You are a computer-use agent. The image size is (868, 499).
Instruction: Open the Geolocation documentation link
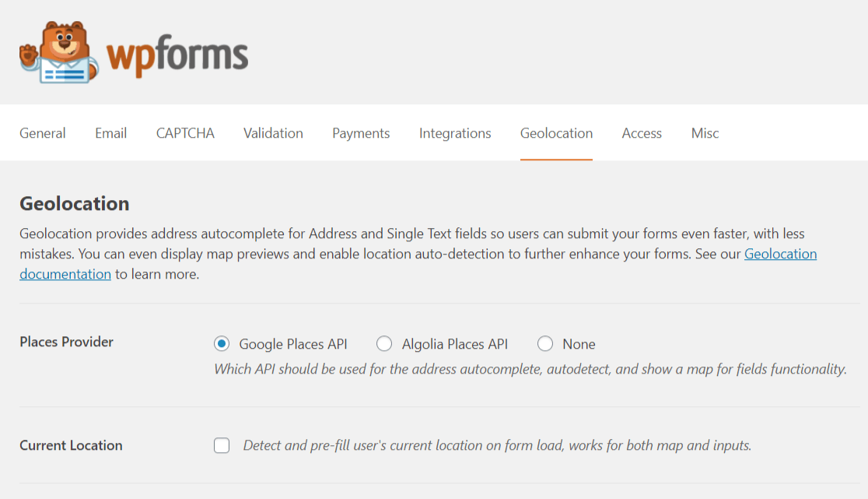[780, 254]
